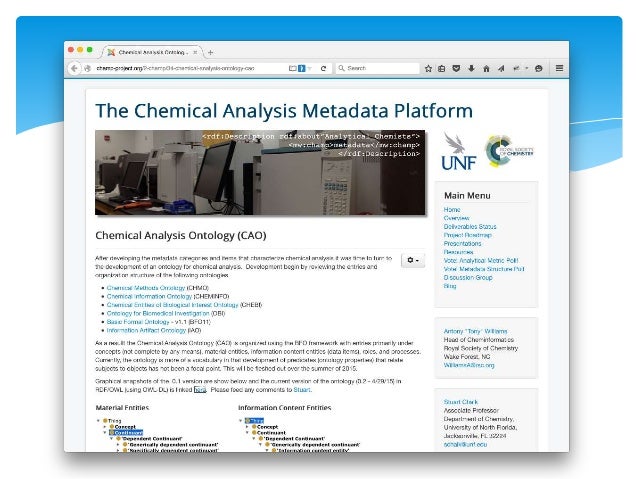Collapse Continuant in Information Content Entities tree
Viewport: 638px width, 479px height.
coord(247,433)
